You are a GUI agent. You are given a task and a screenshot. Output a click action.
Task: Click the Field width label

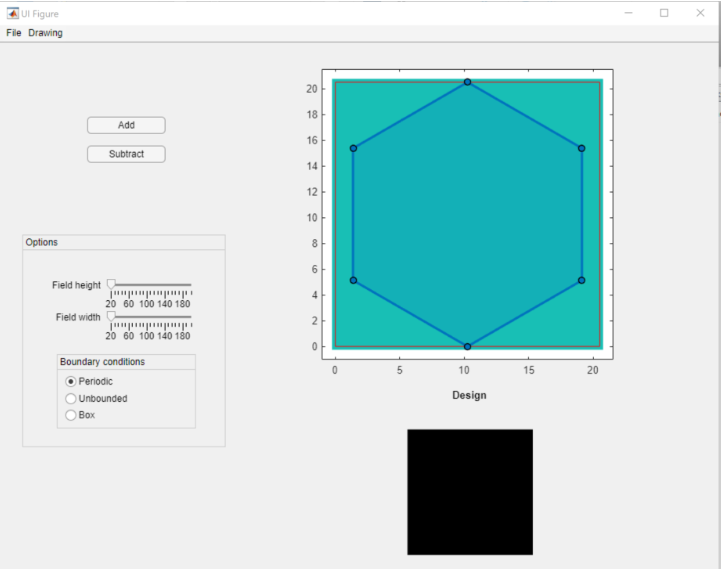point(78,317)
